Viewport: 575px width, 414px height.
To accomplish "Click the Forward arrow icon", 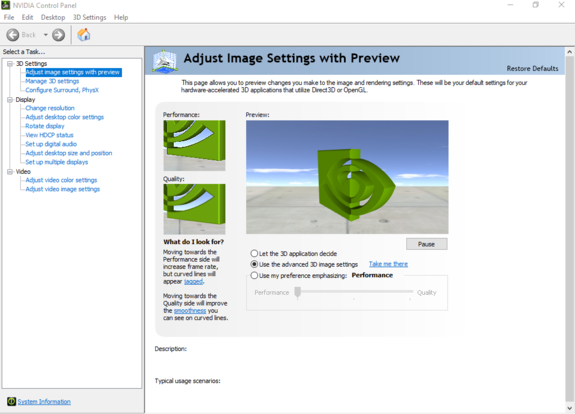I will click(x=58, y=35).
